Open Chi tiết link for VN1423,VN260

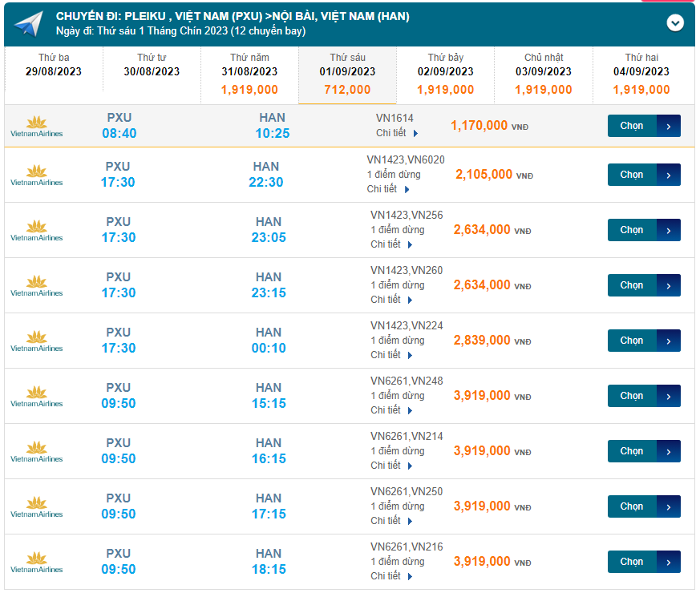[391, 300]
